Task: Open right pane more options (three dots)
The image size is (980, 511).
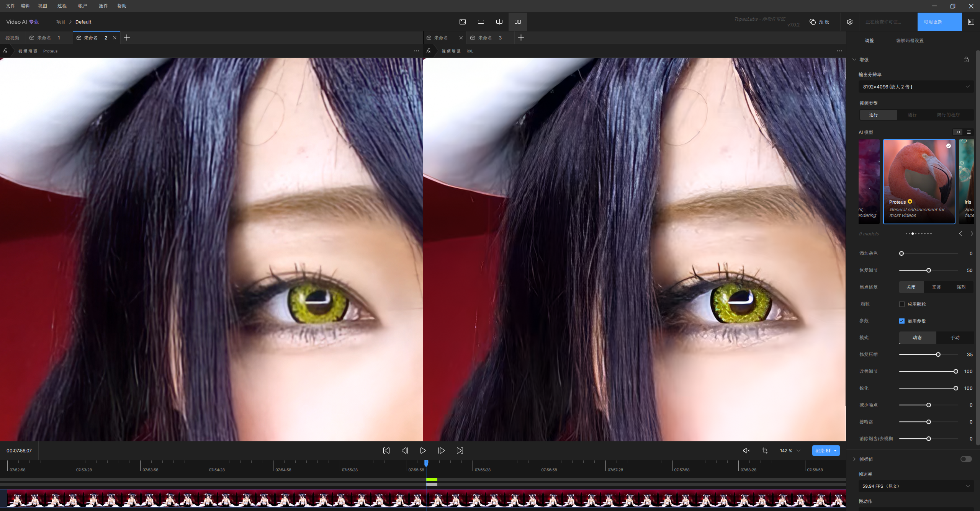Action: point(839,51)
